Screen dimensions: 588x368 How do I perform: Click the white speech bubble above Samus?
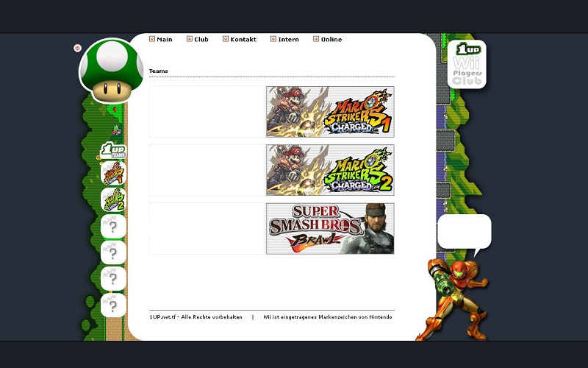(464, 232)
